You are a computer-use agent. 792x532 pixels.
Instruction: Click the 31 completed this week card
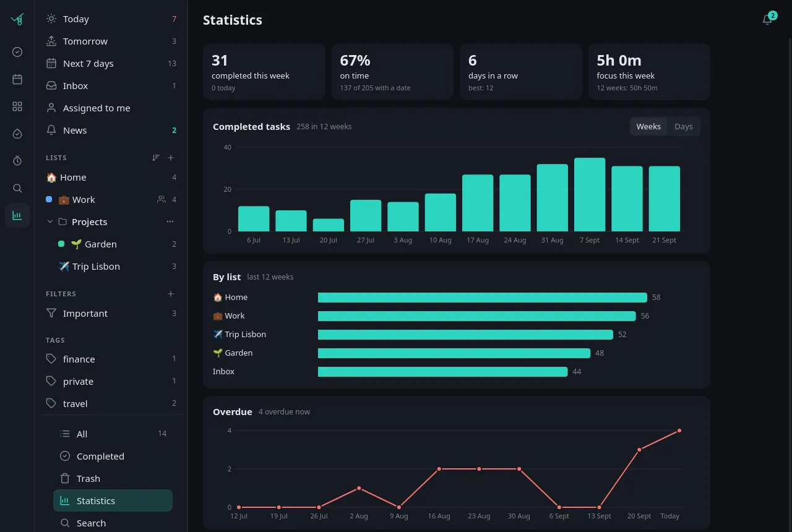pyautogui.click(x=264, y=72)
